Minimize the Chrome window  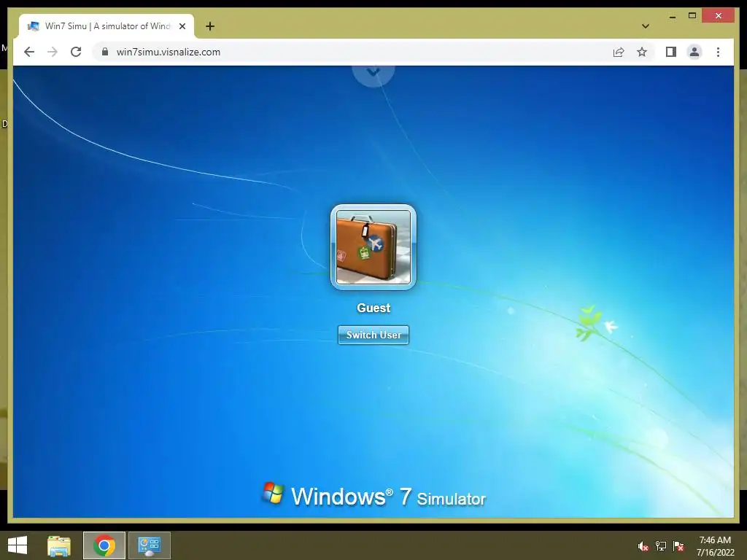pyautogui.click(x=672, y=16)
